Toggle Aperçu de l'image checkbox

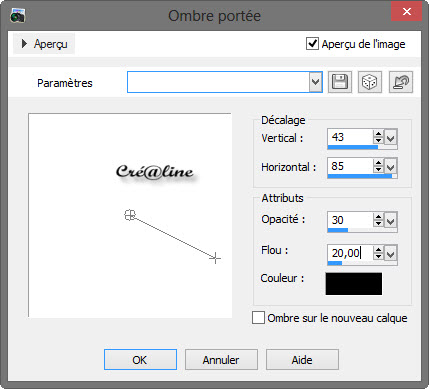coord(312,44)
